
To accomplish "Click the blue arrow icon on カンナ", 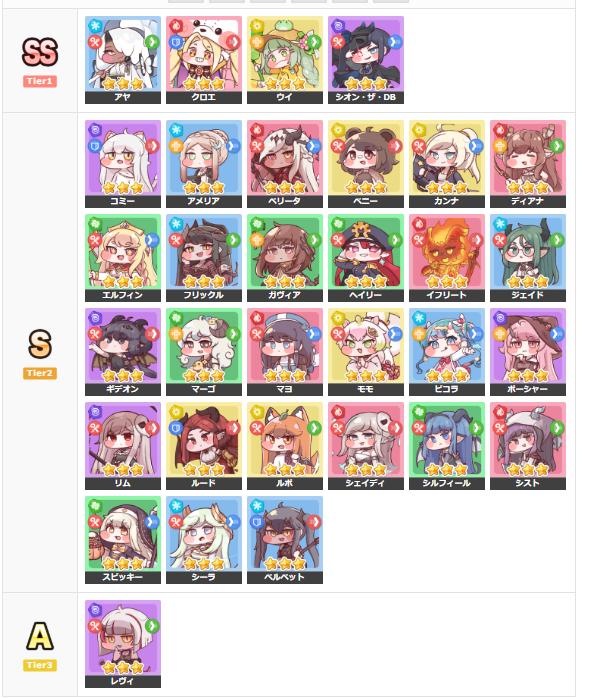I will point(475,146).
